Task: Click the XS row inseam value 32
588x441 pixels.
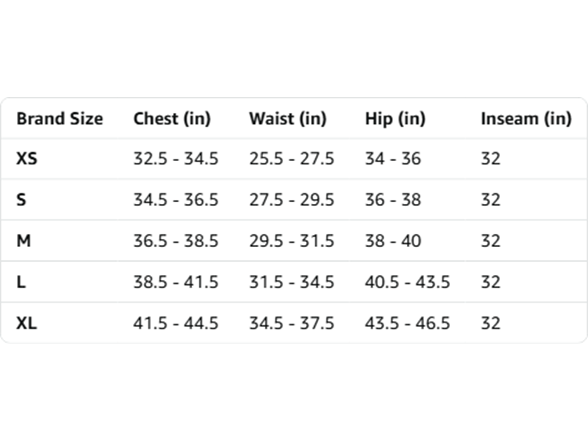Action: point(491,159)
